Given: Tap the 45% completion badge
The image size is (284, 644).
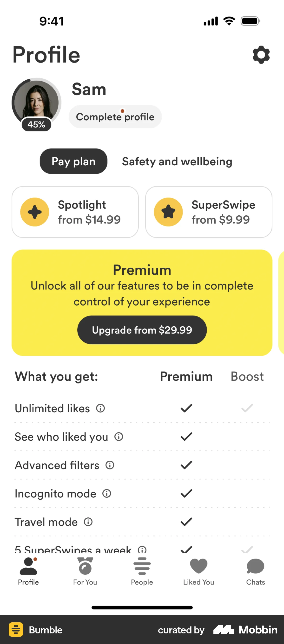Looking at the screenshot, I should tap(37, 124).
